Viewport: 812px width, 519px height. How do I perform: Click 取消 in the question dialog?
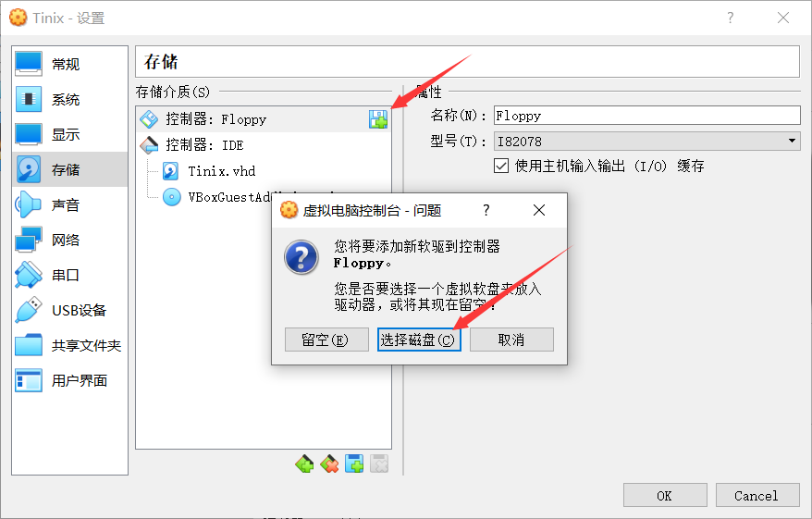point(511,340)
